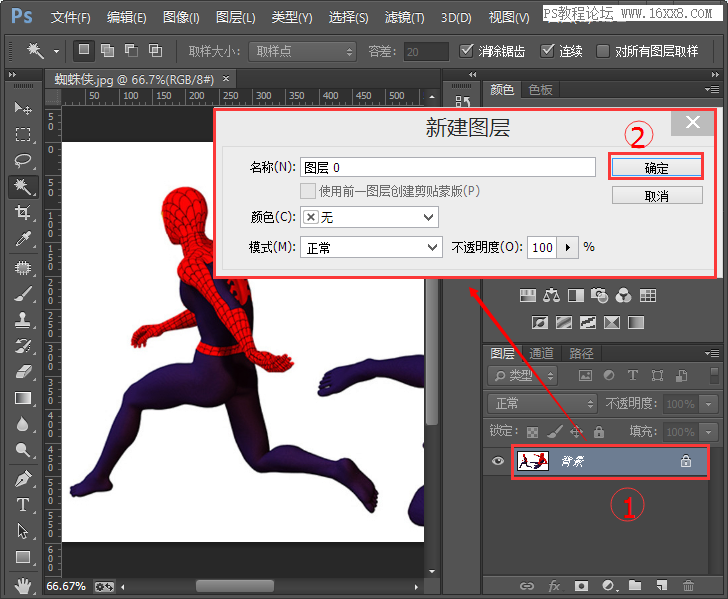Check use previous layer clipping mask option

(x=307, y=191)
